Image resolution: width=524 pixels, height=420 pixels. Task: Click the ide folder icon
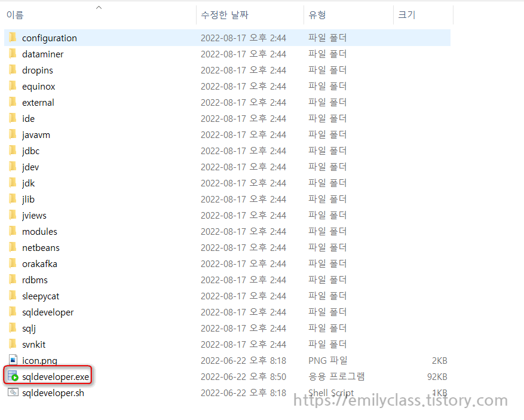[13, 118]
